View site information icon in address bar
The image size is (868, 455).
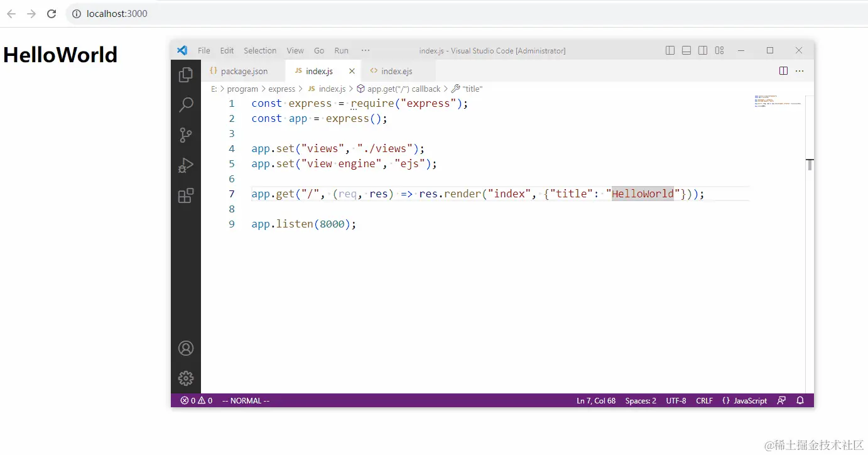point(77,14)
